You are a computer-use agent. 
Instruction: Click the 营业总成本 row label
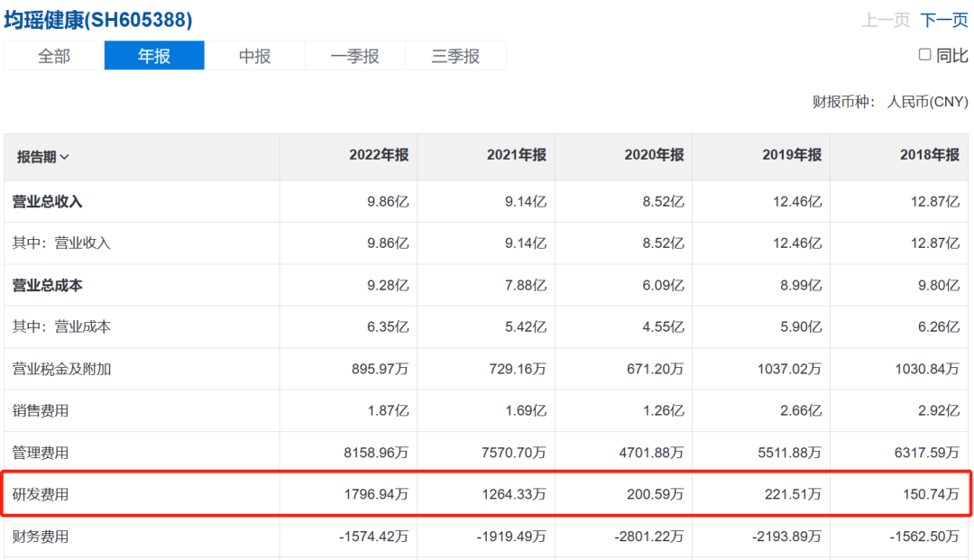pos(47,286)
